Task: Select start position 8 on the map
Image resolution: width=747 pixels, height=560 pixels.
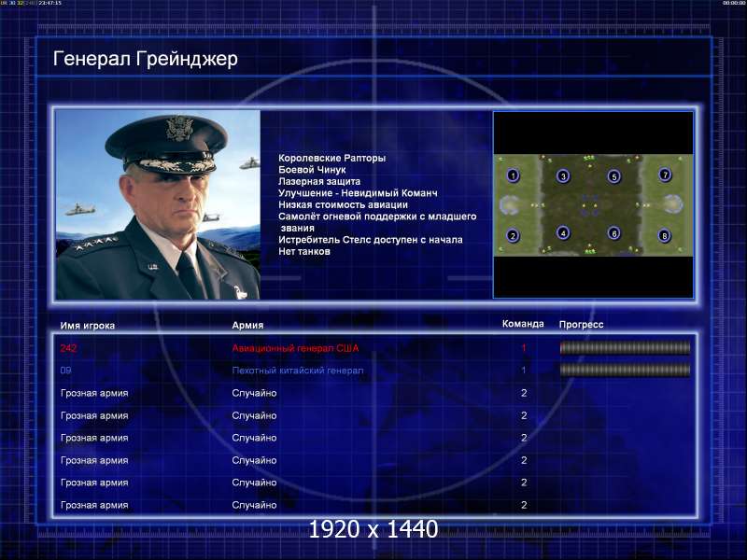Action: click(x=664, y=235)
